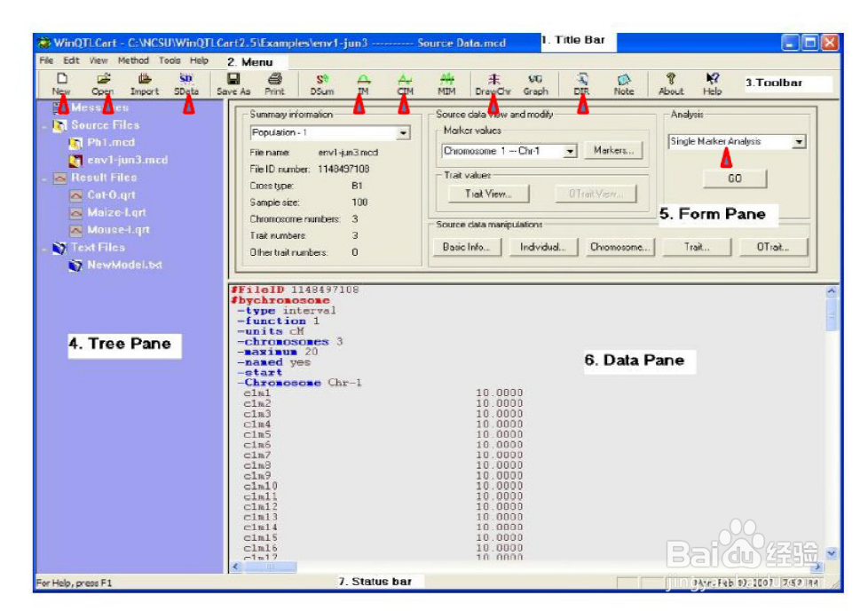Open the Help menu

pos(200,60)
